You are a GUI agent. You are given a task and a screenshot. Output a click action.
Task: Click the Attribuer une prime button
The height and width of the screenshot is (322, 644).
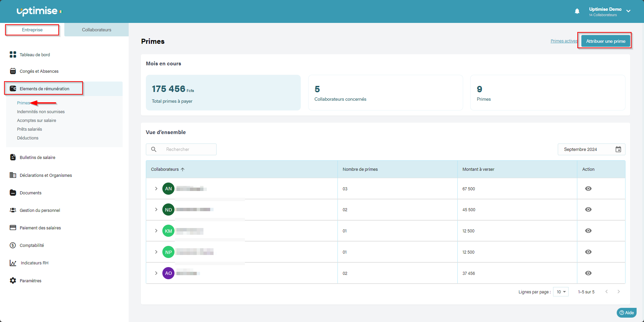pyautogui.click(x=605, y=41)
